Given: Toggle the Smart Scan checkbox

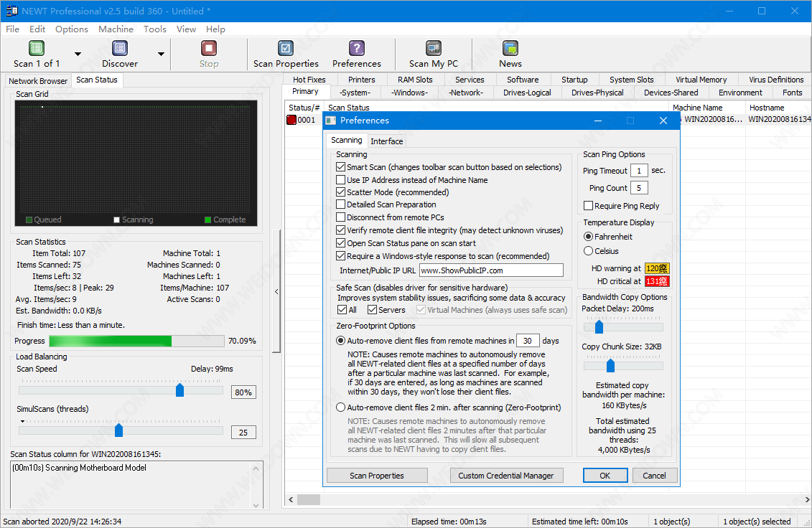Looking at the screenshot, I should pyautogui.click(x=341, y=167).
